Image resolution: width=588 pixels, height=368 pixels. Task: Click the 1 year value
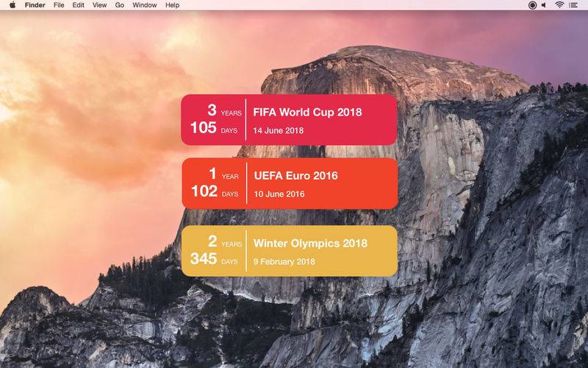click(212, 174)
